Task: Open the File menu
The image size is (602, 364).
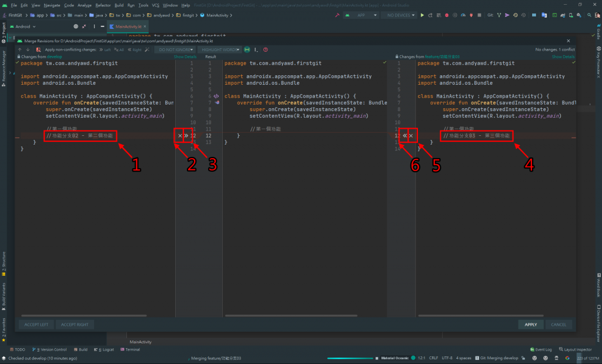Action: [14, 5]
